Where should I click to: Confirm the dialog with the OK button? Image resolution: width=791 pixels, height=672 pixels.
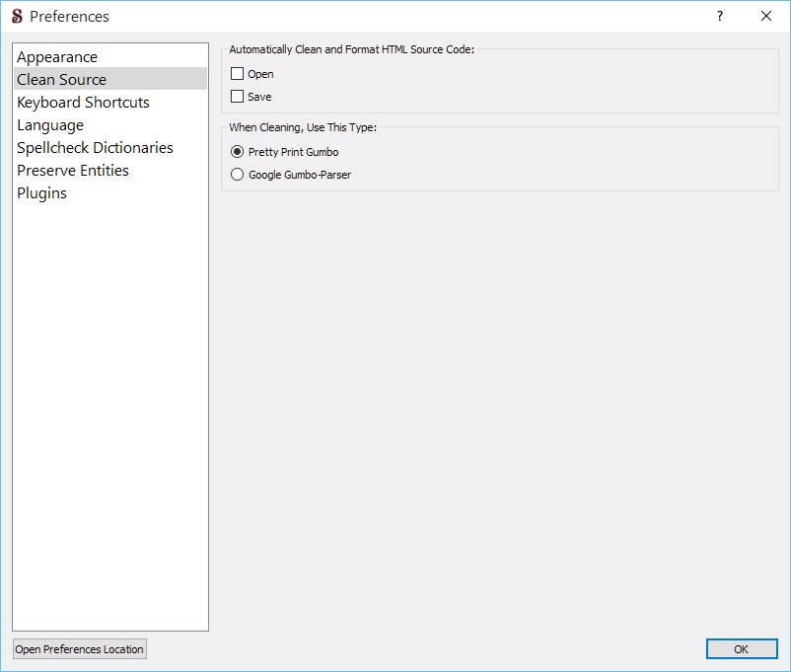click(741, 649)
